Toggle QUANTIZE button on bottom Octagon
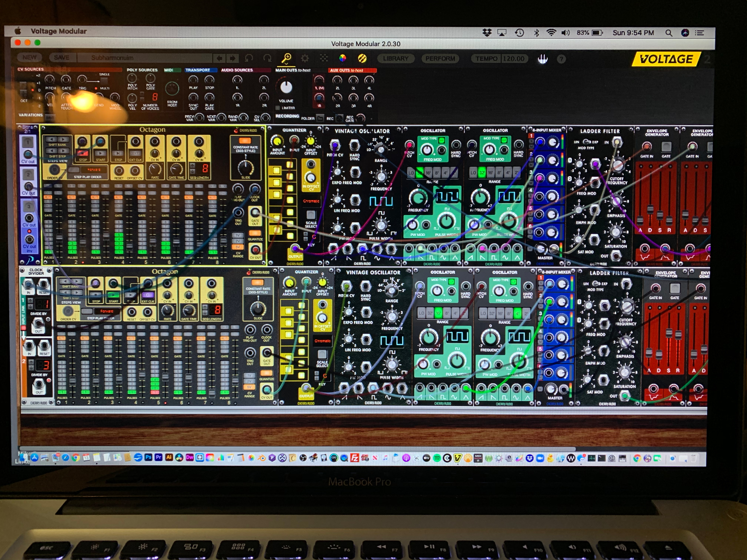Screen dimensions: 747x560 pyautogui.click(x=266, y=373)
